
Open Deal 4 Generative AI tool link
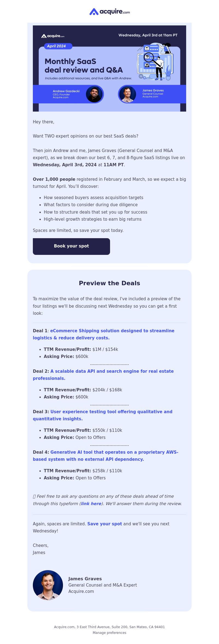coord(106,456)
